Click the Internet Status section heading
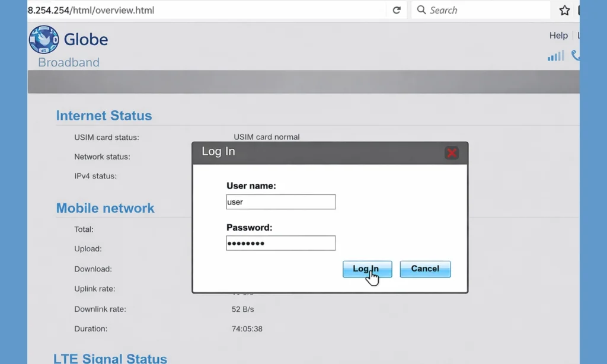The width and height of the screenshot is (607, 364). [104, 115]
